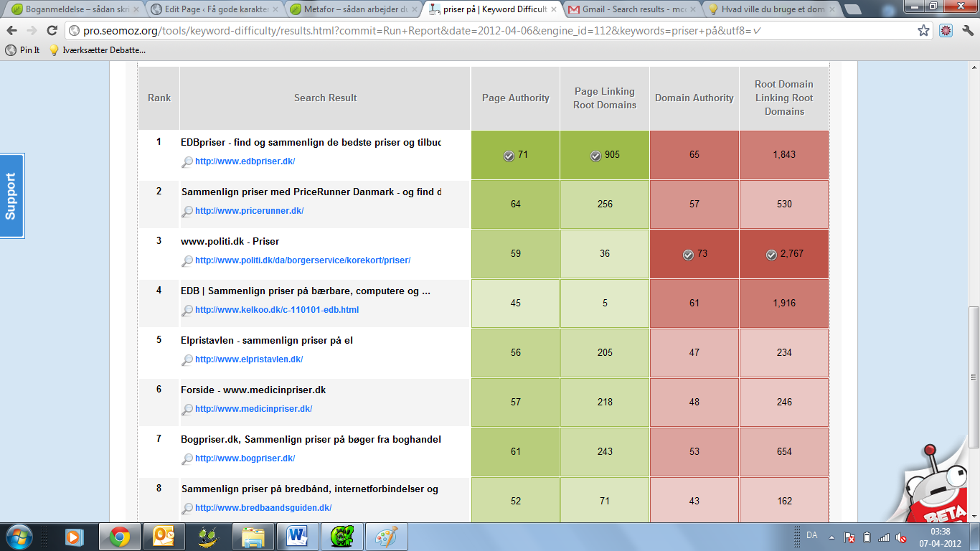Click browser Back arrow
Image resolution: width=980 pixels, height=551 pixels.
tap(12, 31)
